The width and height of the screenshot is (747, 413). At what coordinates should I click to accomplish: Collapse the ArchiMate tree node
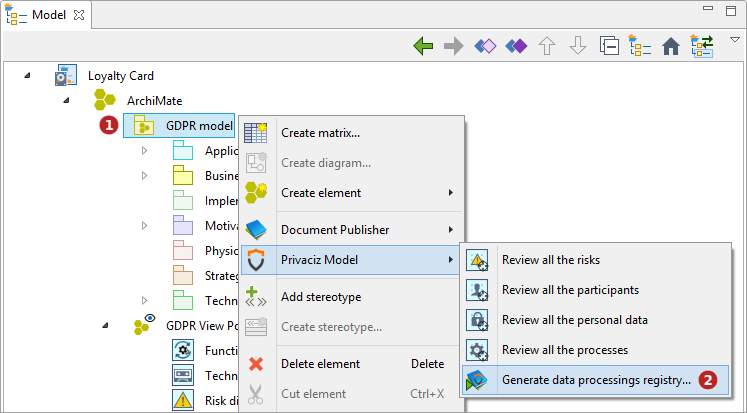coord(66,100)
